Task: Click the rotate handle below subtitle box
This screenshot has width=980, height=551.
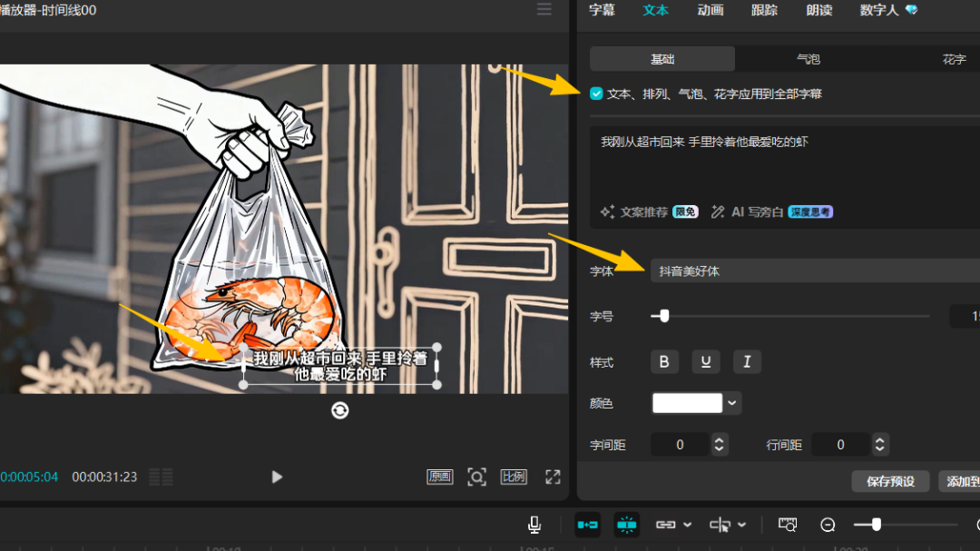Action: pyautogui.click(x=340, y=410)
